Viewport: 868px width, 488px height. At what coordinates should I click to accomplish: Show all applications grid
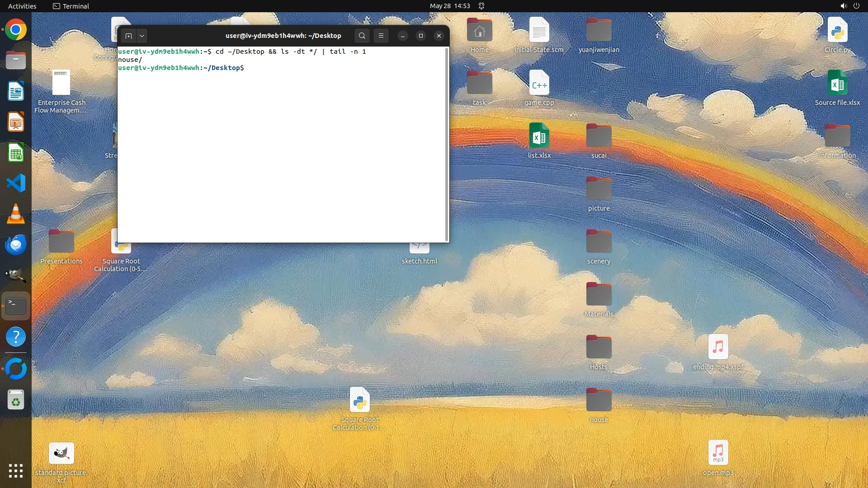pyautogui.click(x=16, y=471)
